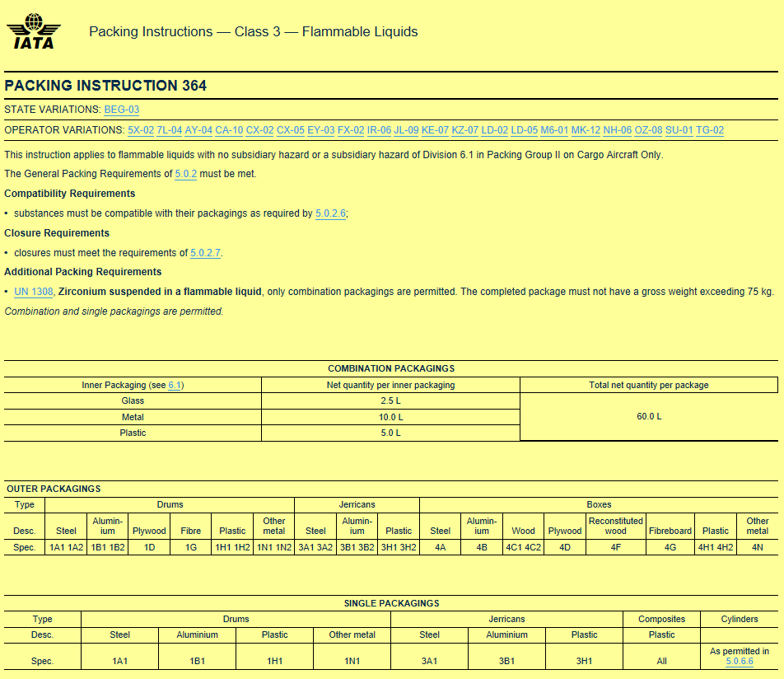Open operator variation MK-12
Screen dimensions: 784x679
(x=587, y=130)
